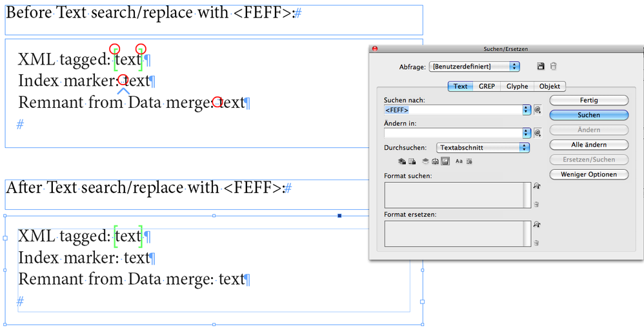This screenshot has width=644, height=330.
Task: Open the Durchsuchen Textabschnitt dropdown
Action: [483, 147]
